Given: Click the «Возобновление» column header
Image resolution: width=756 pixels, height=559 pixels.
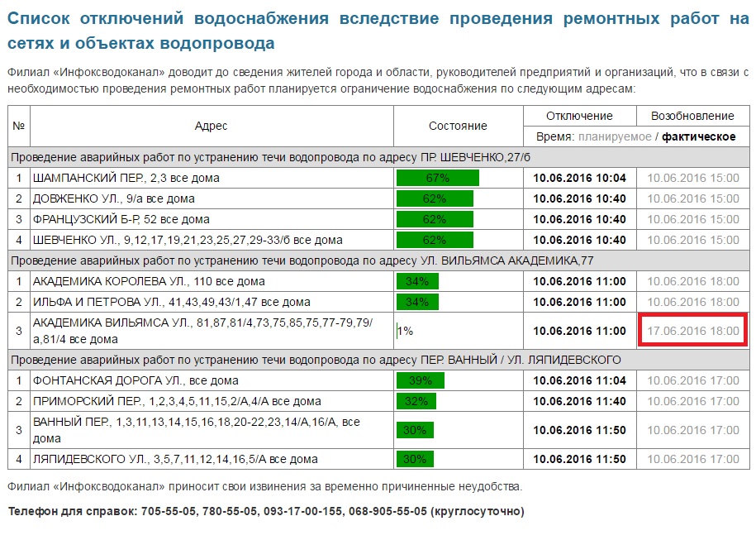Looking at the screenshot, I should tap(692, 116).
